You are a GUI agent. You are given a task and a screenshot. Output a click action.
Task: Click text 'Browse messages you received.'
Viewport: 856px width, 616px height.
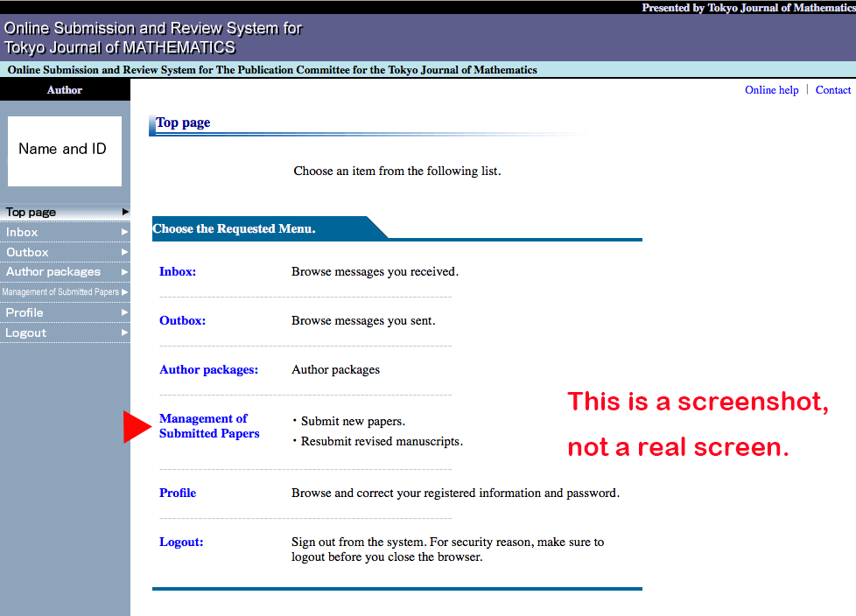point(375,272)
